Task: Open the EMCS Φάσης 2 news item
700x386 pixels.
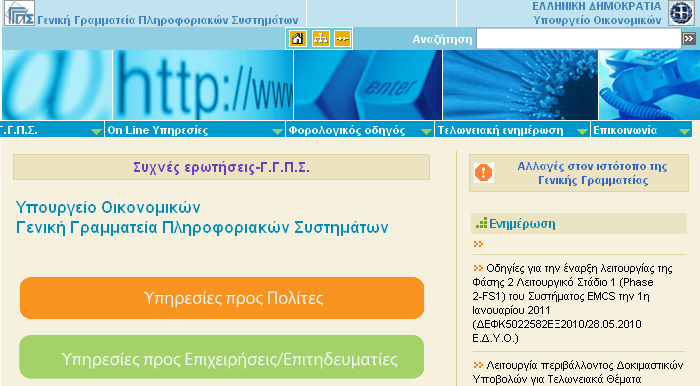Action: coord(572,303)
